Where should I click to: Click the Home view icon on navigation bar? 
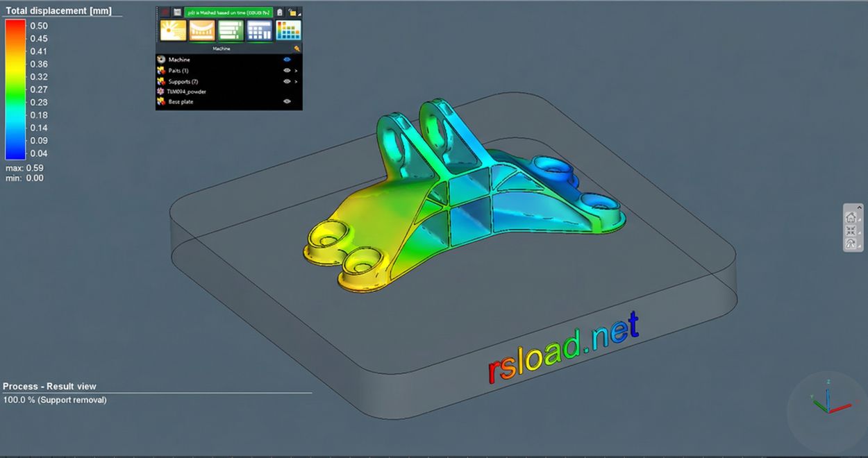pyautogui.click(x=851, y=217)
